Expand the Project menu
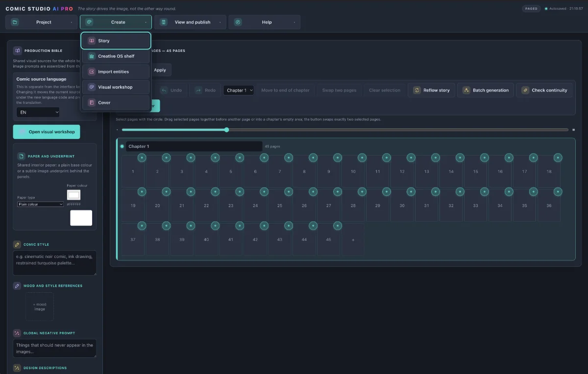This screenshot has width=588, height=374. point(42,22)
